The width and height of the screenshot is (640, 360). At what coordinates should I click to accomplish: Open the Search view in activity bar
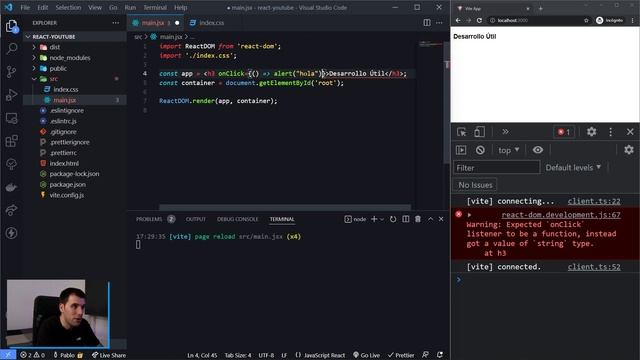pos(11,49)
